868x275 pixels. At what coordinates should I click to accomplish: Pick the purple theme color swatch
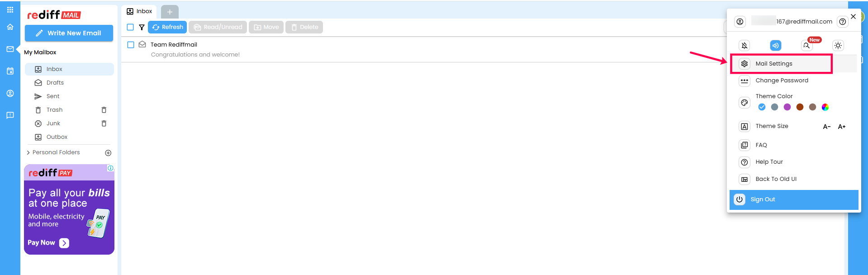[787, 107]
